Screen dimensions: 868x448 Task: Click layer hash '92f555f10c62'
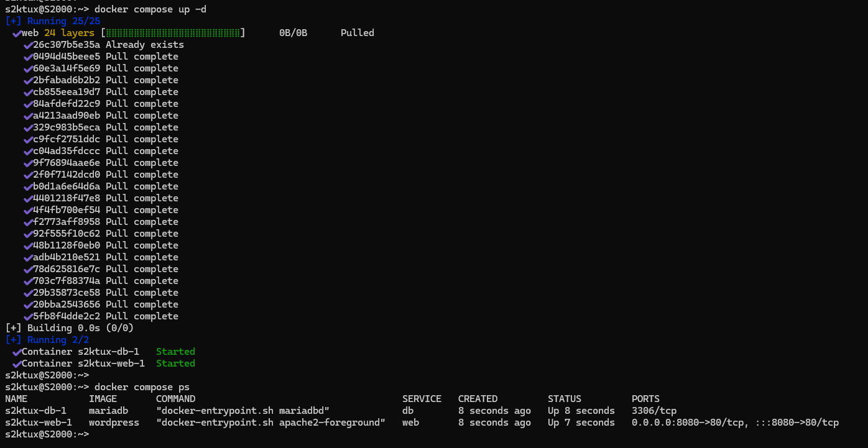[67, 234]
